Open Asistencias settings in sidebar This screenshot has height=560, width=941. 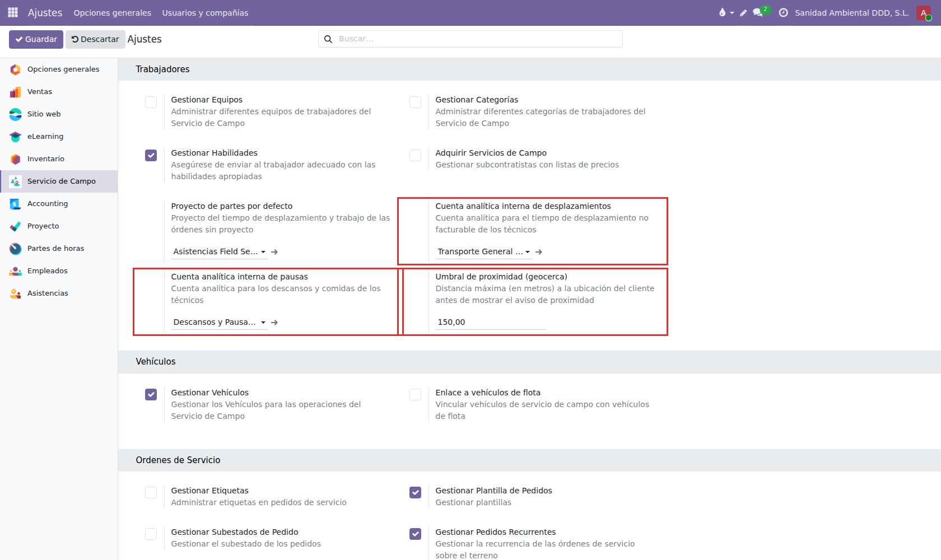point(59,293)
